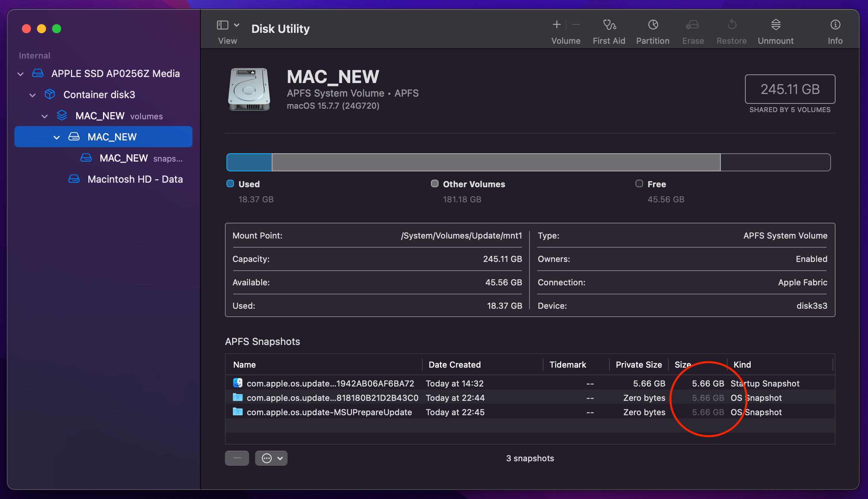Image resolution: width=868 pixels, height=499 pixels.
Task: Open the Partition pie icon
Action: pyautogui.click(x=653, y=25)
